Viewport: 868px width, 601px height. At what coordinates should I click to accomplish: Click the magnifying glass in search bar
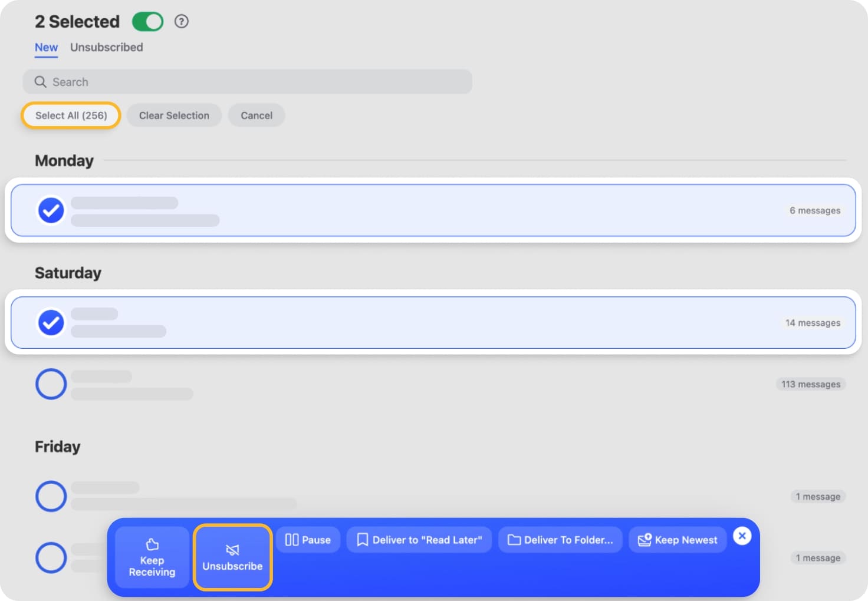[40, 82]
